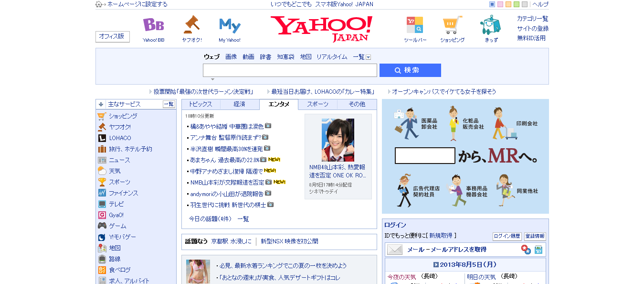Click the red and blue star badge icon
This screenshot has width=644, height=284.
tap(526, 250)
